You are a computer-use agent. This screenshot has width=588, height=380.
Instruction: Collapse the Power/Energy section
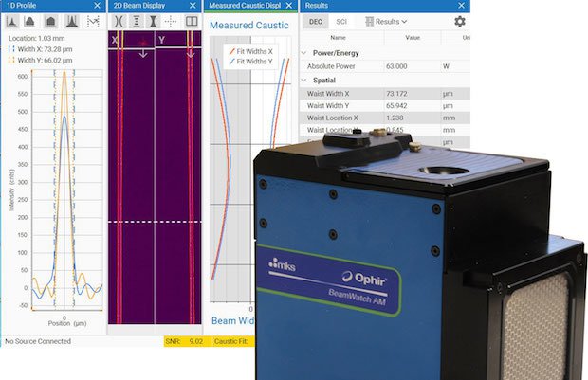pyautogui.click(x=303, y=53)
